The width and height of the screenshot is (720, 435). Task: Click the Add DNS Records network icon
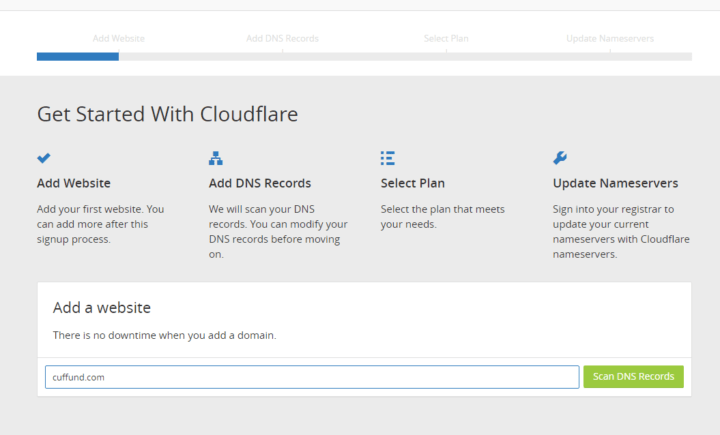[215, 158]
